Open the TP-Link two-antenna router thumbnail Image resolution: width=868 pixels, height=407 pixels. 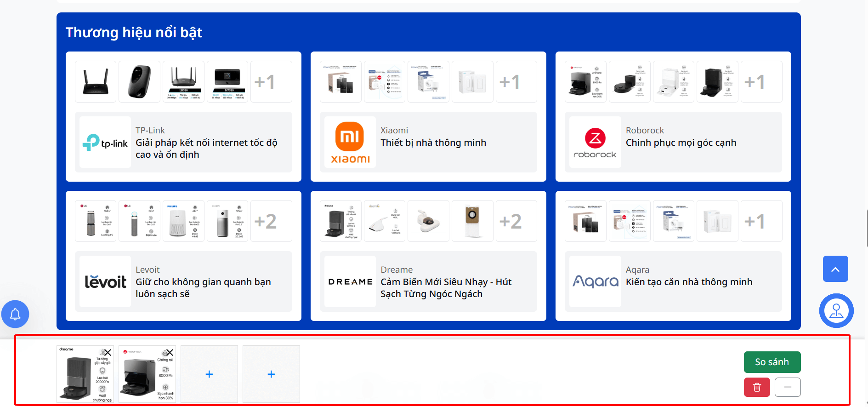(x=96, y=82)
